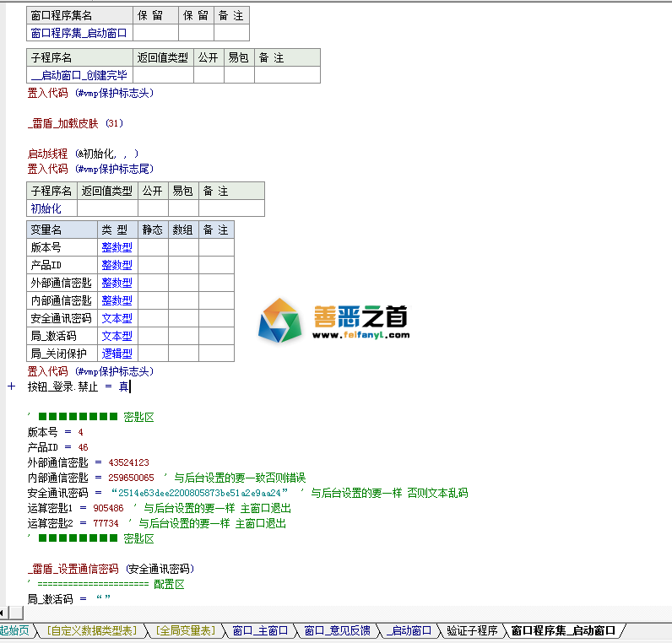The width and height of the screenshot is (672, 643).
Task: Toggle the 公开 cell for __启动窗口_创建完毕
Action: pyautogui.click(x=208, y=75)
